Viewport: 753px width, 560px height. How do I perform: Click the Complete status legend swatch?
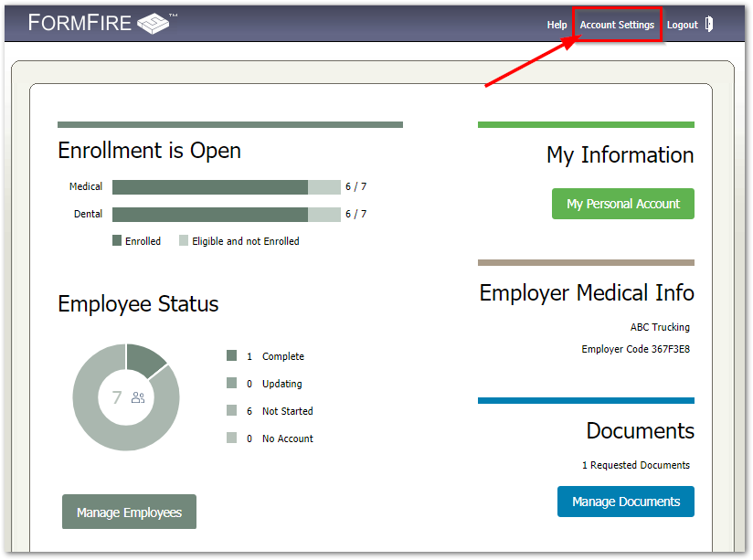(x=231, y=355)
